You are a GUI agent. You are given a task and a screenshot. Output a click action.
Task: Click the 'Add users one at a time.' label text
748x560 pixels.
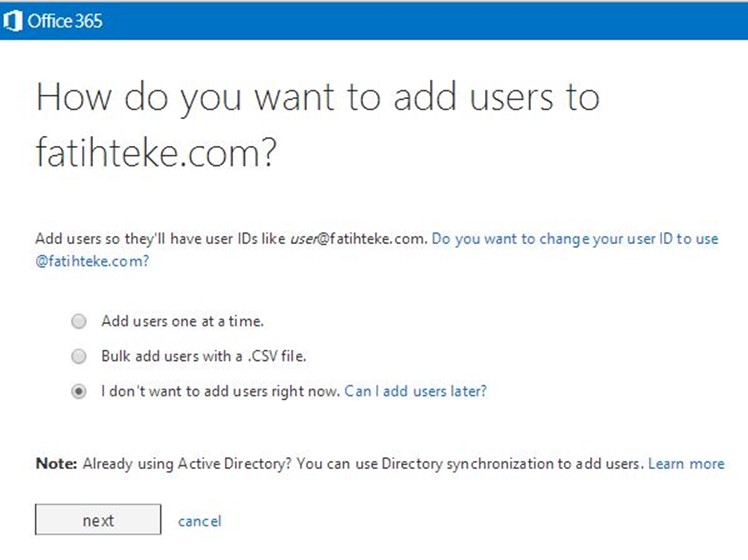click(x=182, y=321)
